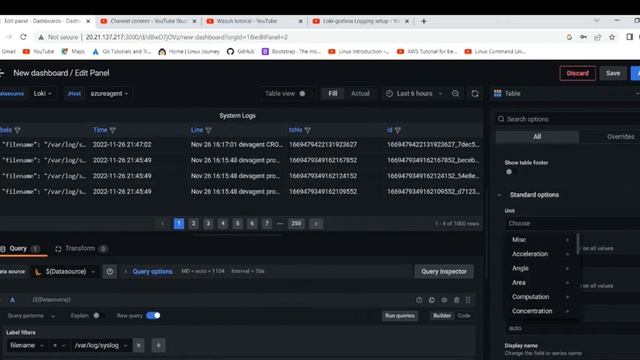The image size is (640, 360).
Task: Open the Transform tab
Action: tap(81, 249)
